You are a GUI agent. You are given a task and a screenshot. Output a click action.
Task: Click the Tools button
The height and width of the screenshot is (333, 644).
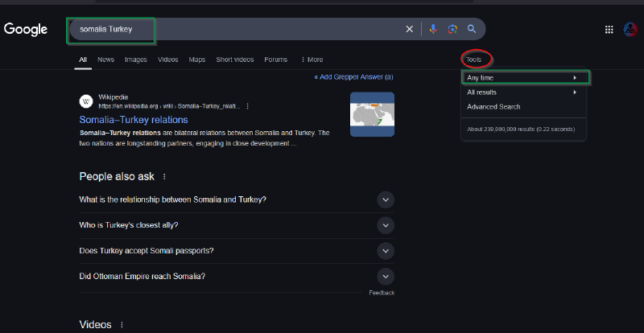(x=475, y=60)
